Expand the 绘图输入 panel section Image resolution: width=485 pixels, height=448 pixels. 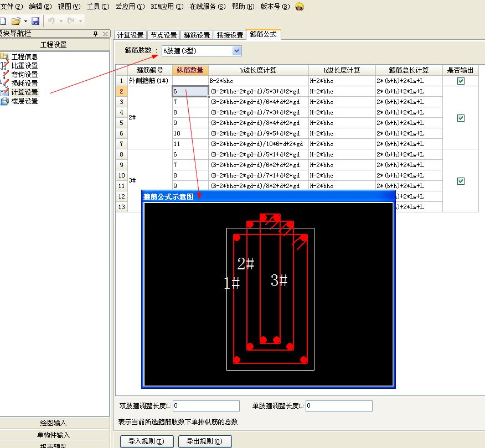tap(53, 424)
